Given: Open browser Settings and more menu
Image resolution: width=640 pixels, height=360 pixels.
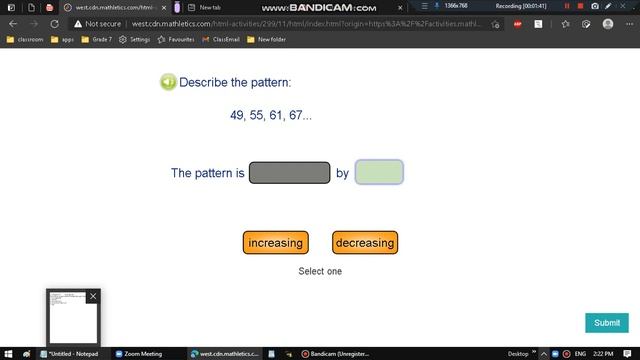Looking at the screenshot, I should pos(629,24).
